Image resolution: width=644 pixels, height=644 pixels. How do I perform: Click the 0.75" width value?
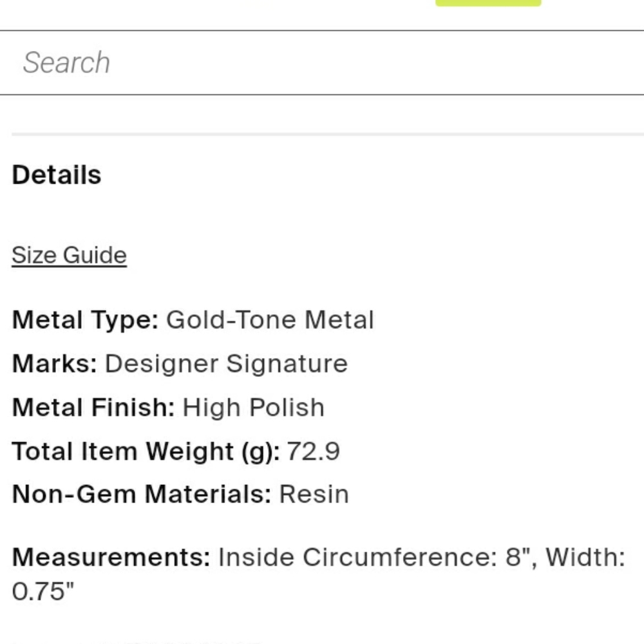point(43,592)
